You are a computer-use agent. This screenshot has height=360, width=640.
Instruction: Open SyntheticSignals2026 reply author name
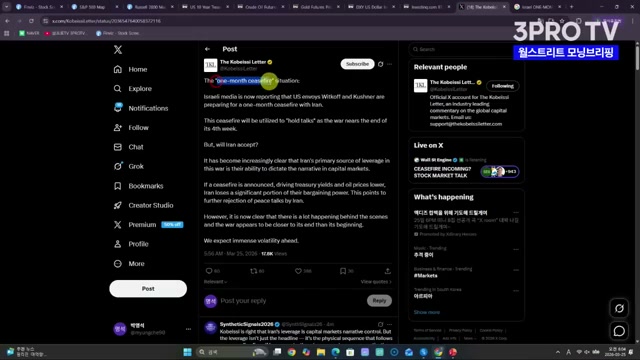(x=247, y=324)
